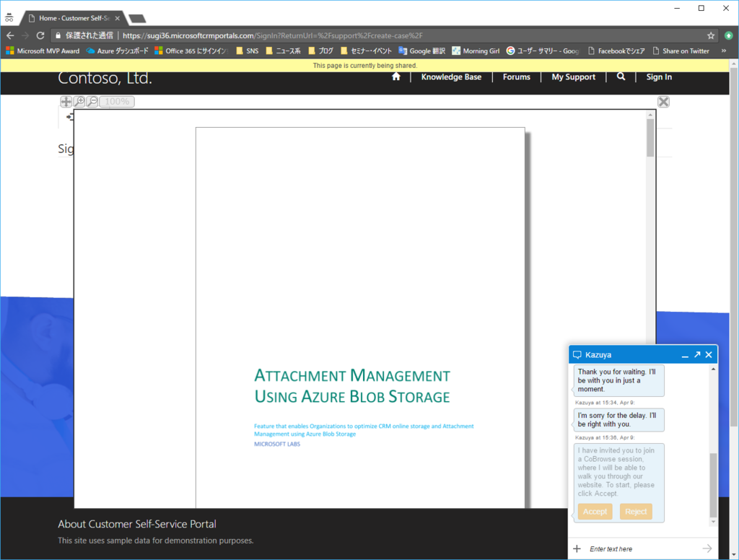Image resolution: width=739 pixels, height=560 pixels.
Task: Select the Home - Customer Self-Service browser tab
Action: tap(74, 18)
